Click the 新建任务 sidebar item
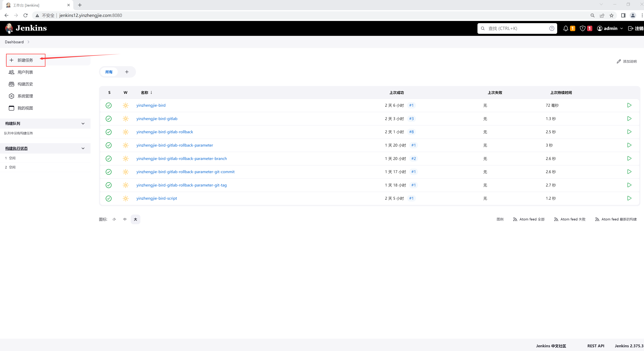This screenshot has height=351, width=644. point(25,60)
